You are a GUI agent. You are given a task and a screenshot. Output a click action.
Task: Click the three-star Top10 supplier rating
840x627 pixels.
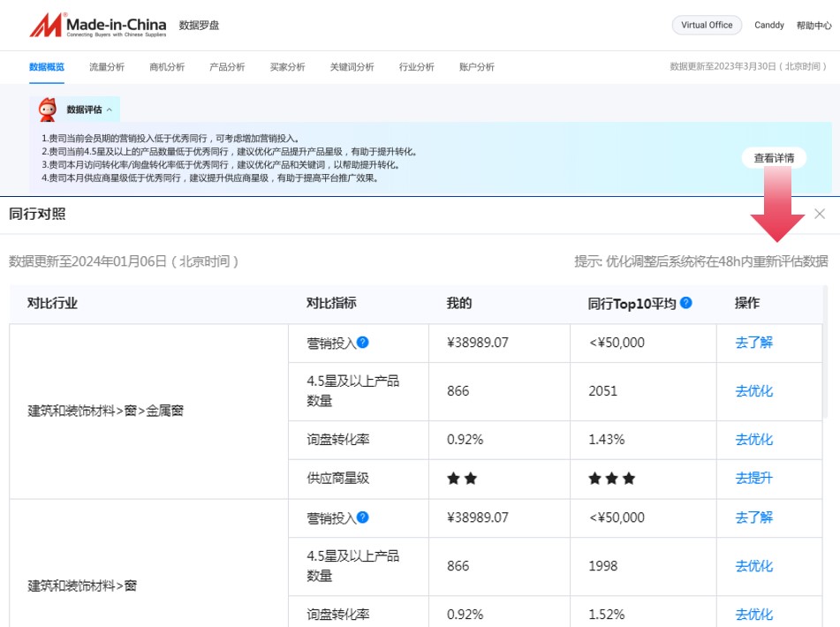(610, 479)
